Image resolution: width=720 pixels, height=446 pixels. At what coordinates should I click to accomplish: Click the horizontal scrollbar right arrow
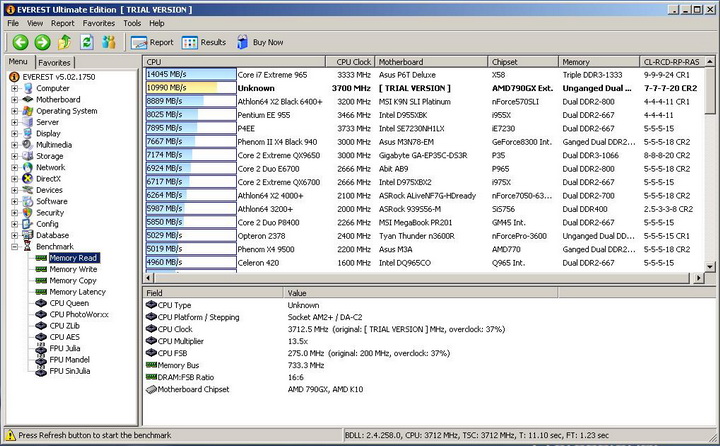[698, 277]
